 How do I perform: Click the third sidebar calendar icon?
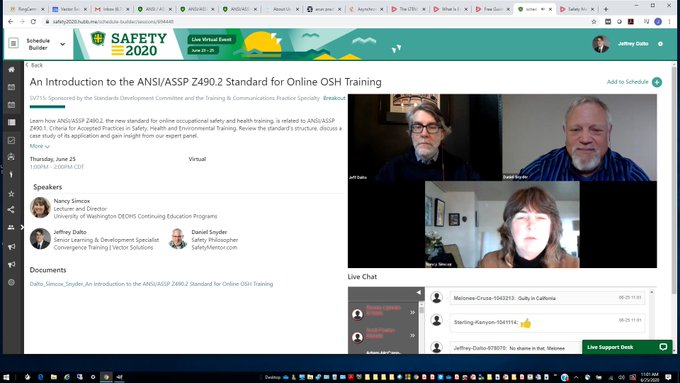point(12,105)
